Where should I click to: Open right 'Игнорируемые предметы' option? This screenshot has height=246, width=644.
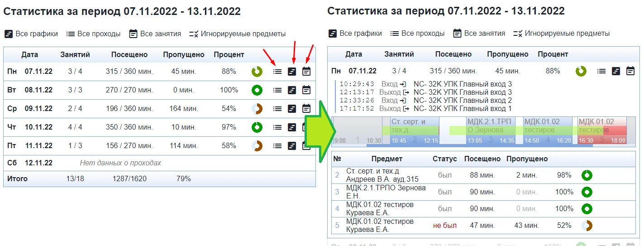coord(562,34)
